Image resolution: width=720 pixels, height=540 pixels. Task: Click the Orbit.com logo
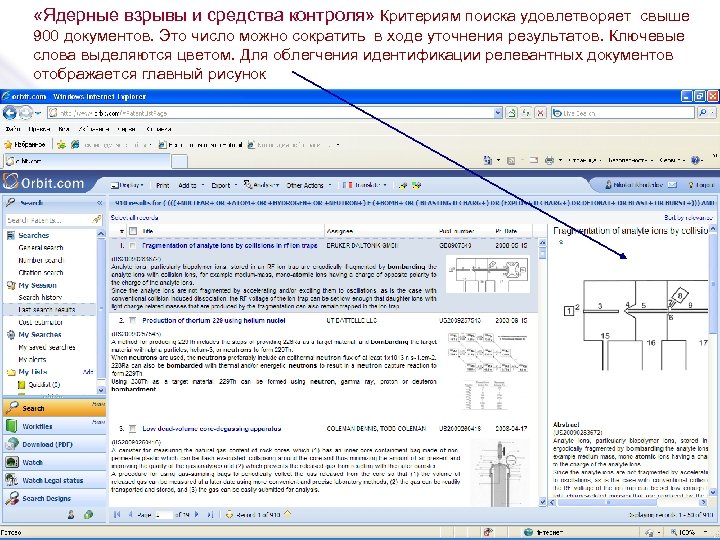click(x=44, y=183)
